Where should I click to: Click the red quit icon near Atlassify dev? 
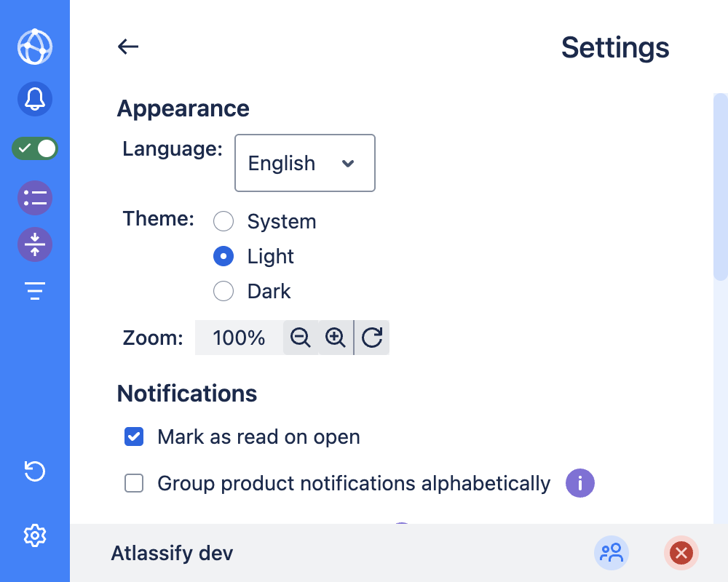[681, 553]
